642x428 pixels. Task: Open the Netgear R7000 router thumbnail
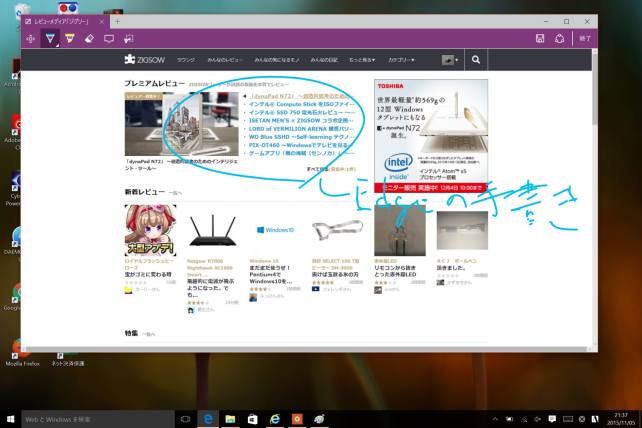click(212, 230)
